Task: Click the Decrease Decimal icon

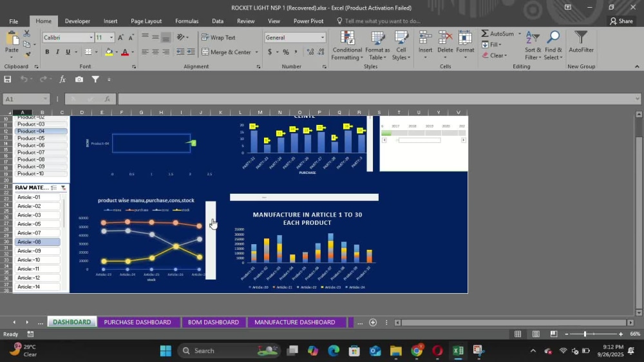Action: coord(321,52)
